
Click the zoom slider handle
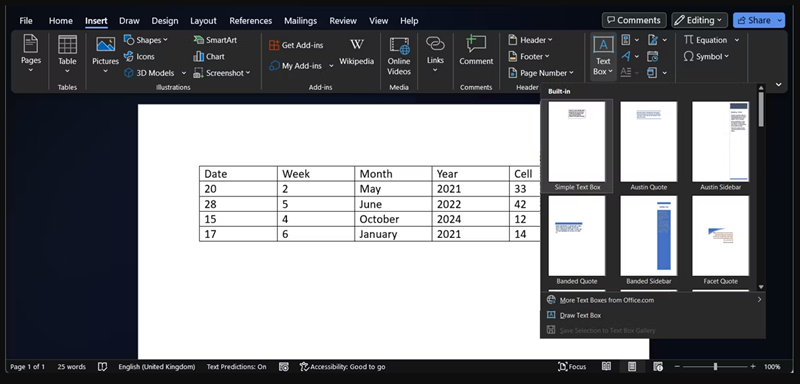pyautogui.click(x=715, y=367)
